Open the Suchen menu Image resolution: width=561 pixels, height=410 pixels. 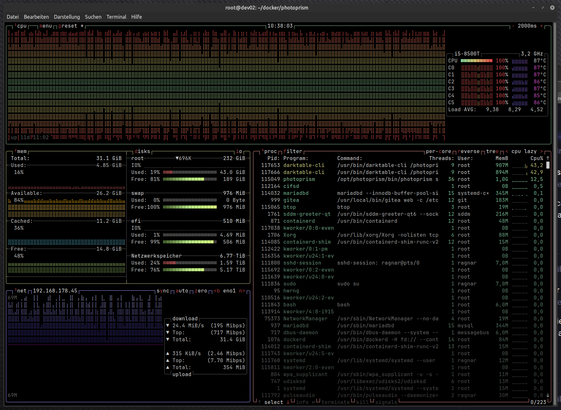pyautogui.click(x=93, y=17)
